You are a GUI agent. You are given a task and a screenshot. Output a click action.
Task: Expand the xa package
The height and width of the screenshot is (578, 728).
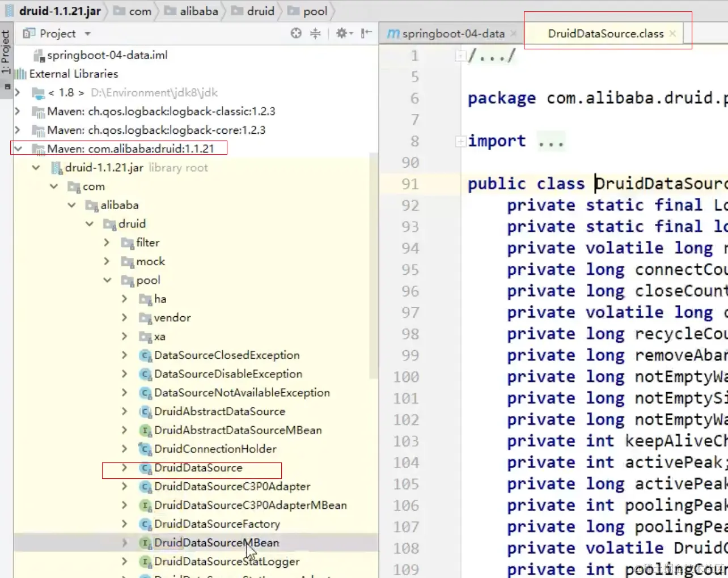125,336
